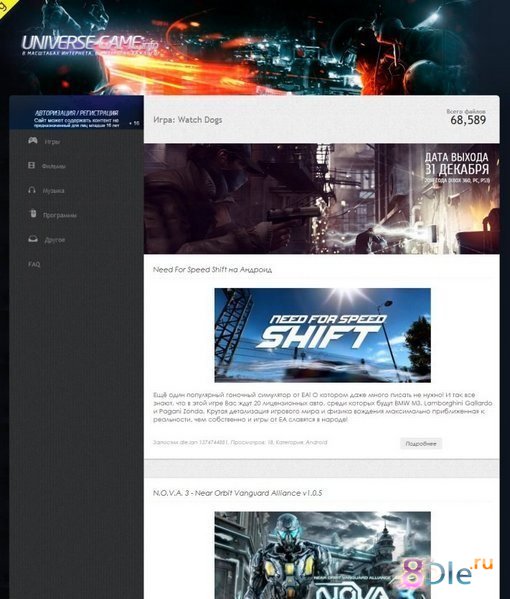Click the Need For Speed Shift description paragraph
The image size is (510, 599).
click(322, 407)
